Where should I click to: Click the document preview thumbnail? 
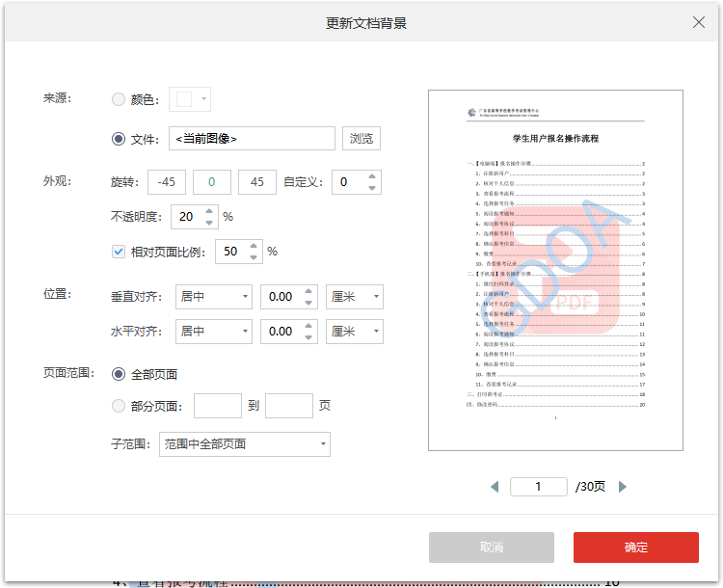click(x=555, y=270)
